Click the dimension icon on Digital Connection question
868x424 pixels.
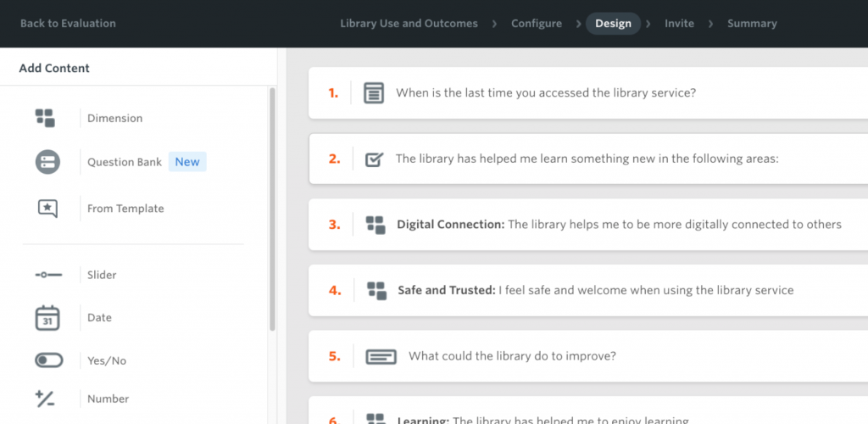(376, 225)
